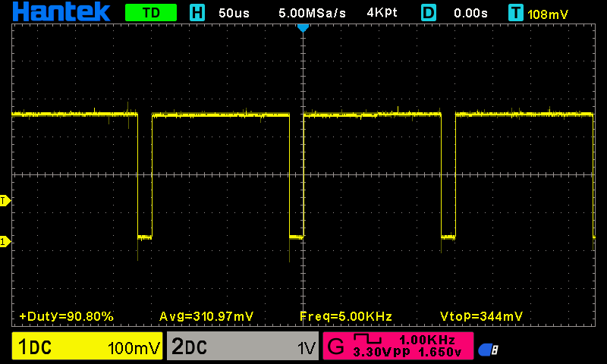
Task: Click the 0.00s delay value
Action: click(x=471, y=13)
